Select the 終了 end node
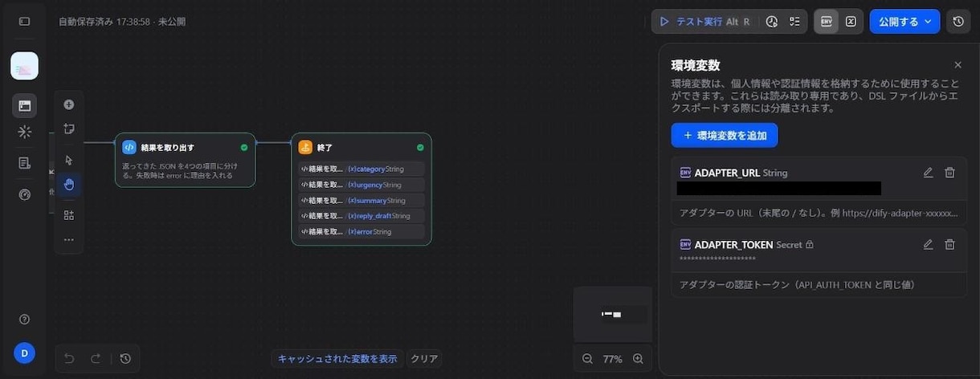The height and width of the screenshot is (379, 980). [x=361, y=189]
